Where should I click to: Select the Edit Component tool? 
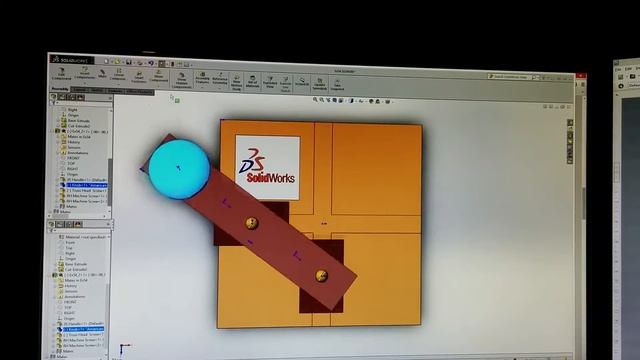(x=62, y=74)
